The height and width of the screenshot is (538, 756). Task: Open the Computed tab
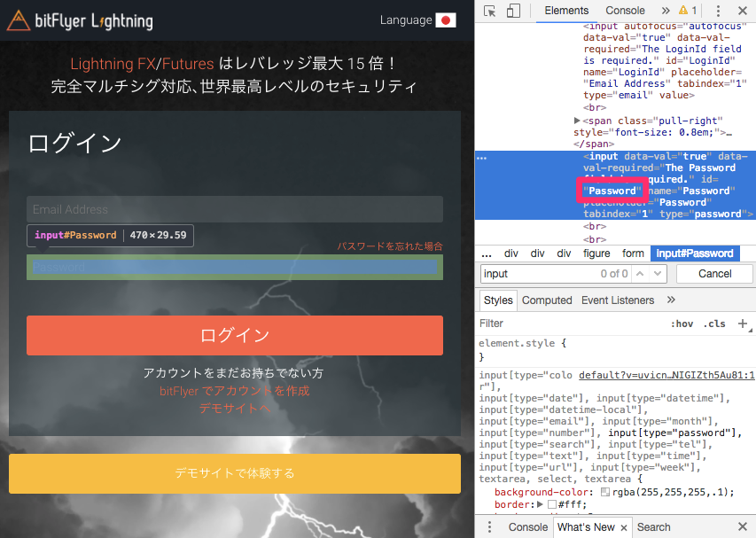(547, 300)
